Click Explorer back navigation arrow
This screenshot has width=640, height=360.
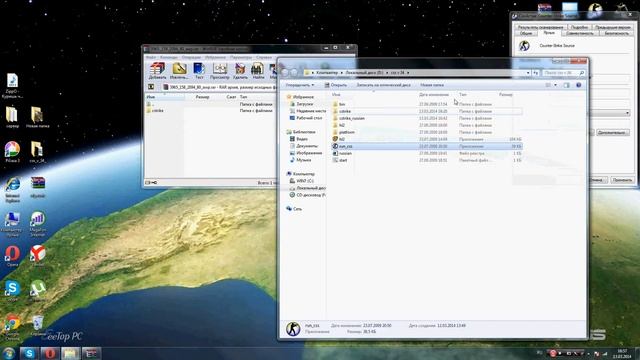click(x=284, y=73)
